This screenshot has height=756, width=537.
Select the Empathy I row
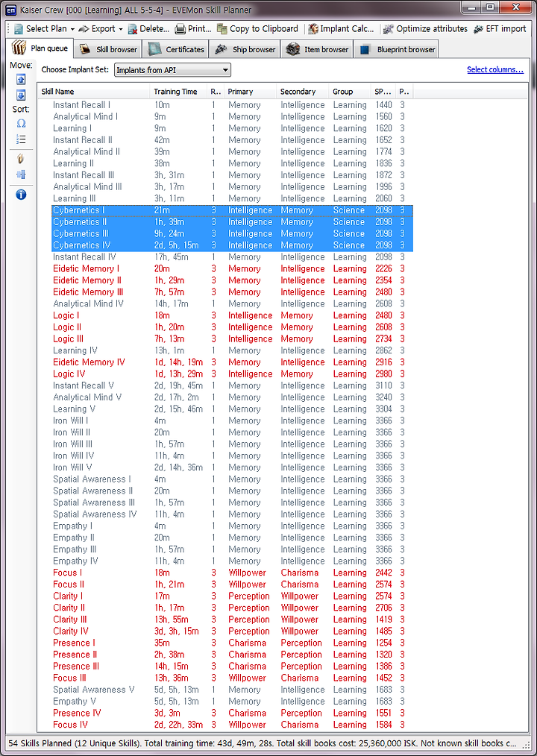coord(232,526)
